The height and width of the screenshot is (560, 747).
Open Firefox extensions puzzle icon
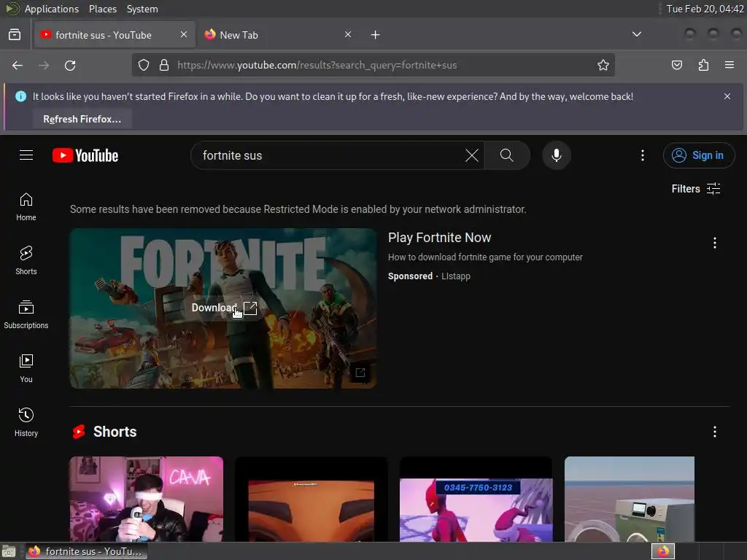703,65
